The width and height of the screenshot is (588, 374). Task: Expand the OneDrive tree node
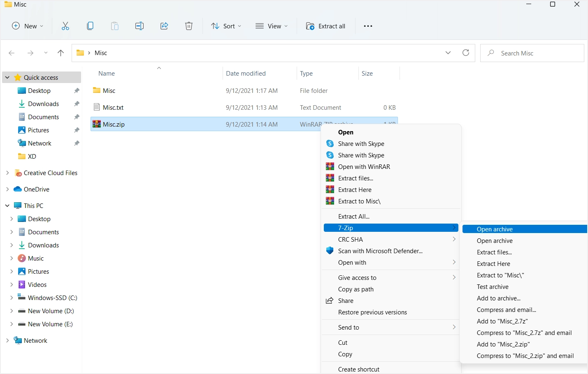tap(7, 189)
